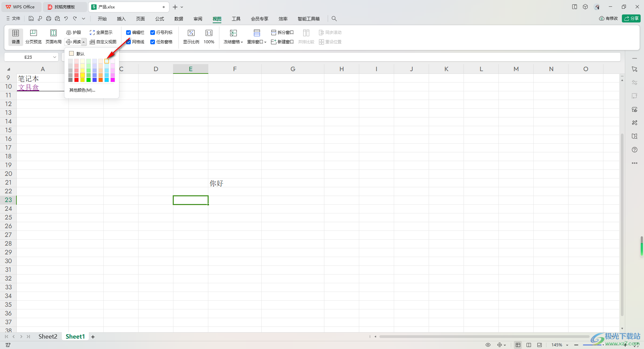
Task: Pick the bright red color swatch
Action: 76,80
